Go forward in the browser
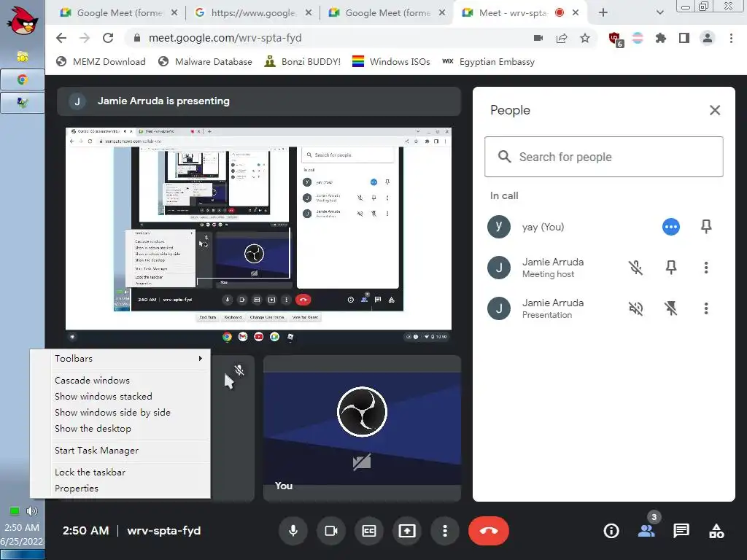Viewport: 747px width, 560px height. 85,38
